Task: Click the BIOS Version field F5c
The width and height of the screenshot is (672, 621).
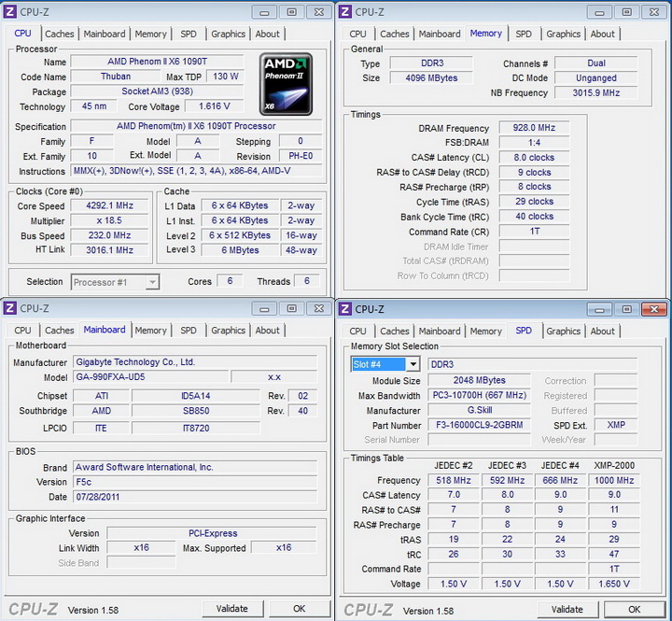Action: (195, 482)
